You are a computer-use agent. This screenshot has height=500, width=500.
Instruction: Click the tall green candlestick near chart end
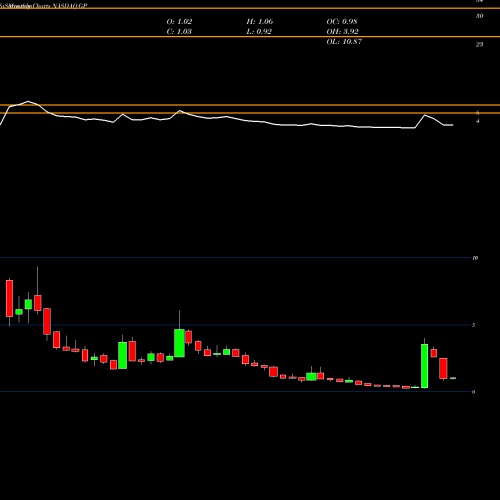pyautogui.click(x=424, y=366)
